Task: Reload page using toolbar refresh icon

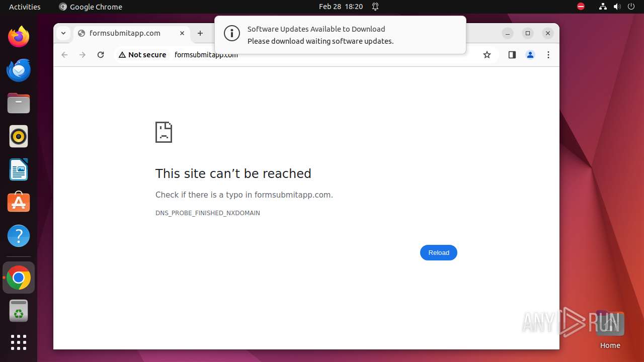Action: click(101, 55)
